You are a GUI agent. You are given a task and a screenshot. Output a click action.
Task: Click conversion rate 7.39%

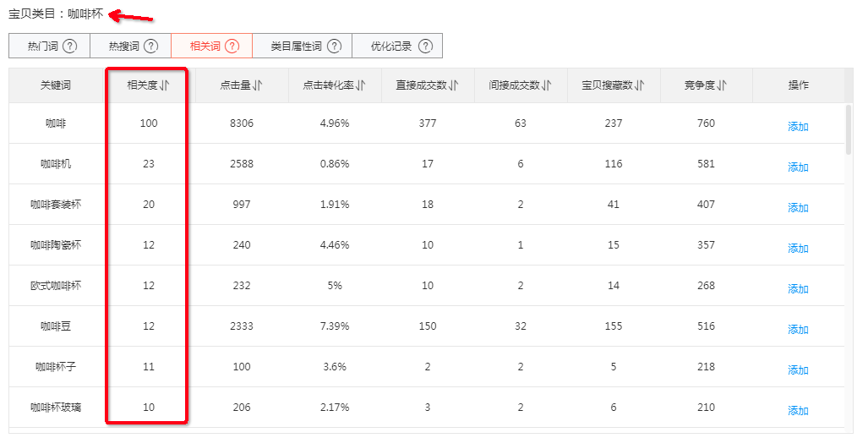click(x=335, y=326)
